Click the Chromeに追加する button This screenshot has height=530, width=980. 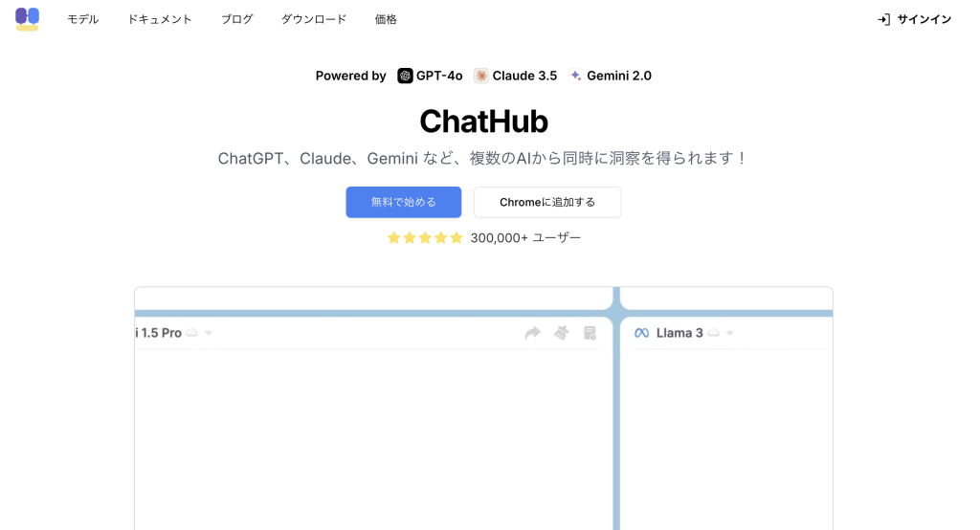[x=547, y=202]
